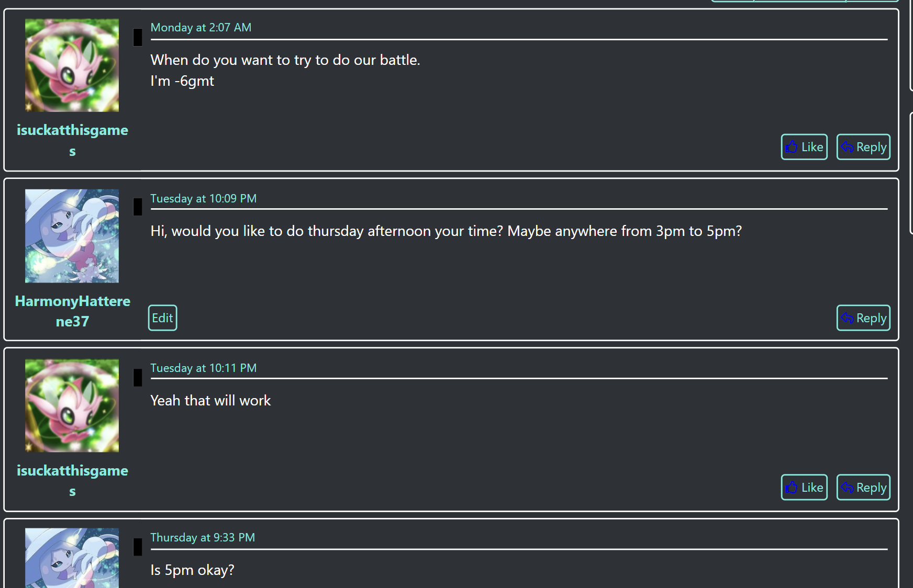Open HarmonyHatterene37 avatar on Thursday post

tap(72, 558)
